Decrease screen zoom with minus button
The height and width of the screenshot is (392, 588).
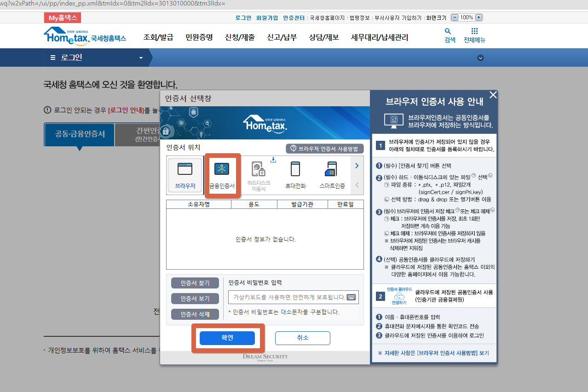(455, 17)
